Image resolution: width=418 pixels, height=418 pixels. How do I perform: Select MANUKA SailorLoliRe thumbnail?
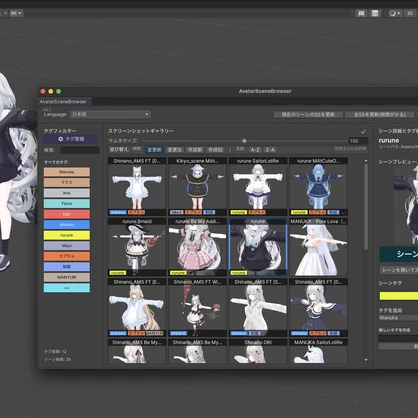[x=318, y=351]
